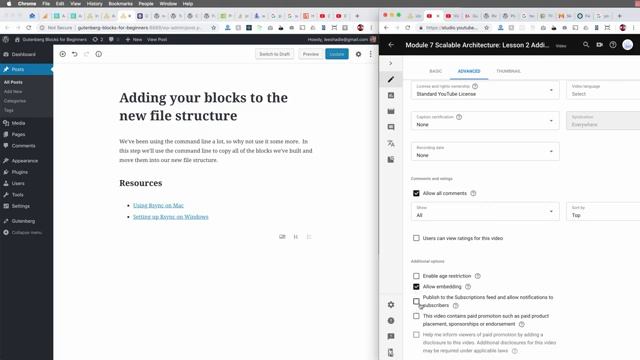Check Help me inform viewers disclosure checkbox
This screenshot has width=640, height=360.
416,335
